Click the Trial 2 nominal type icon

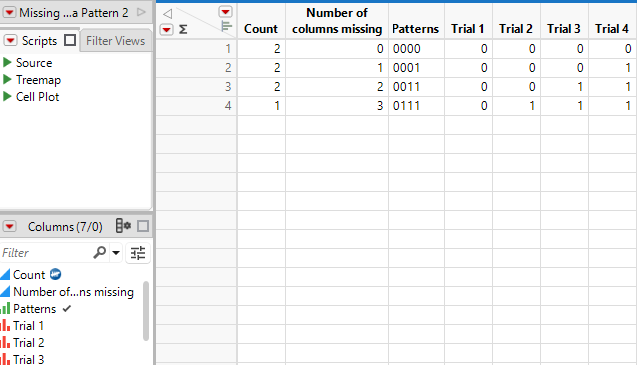click(x=5, y=343)
